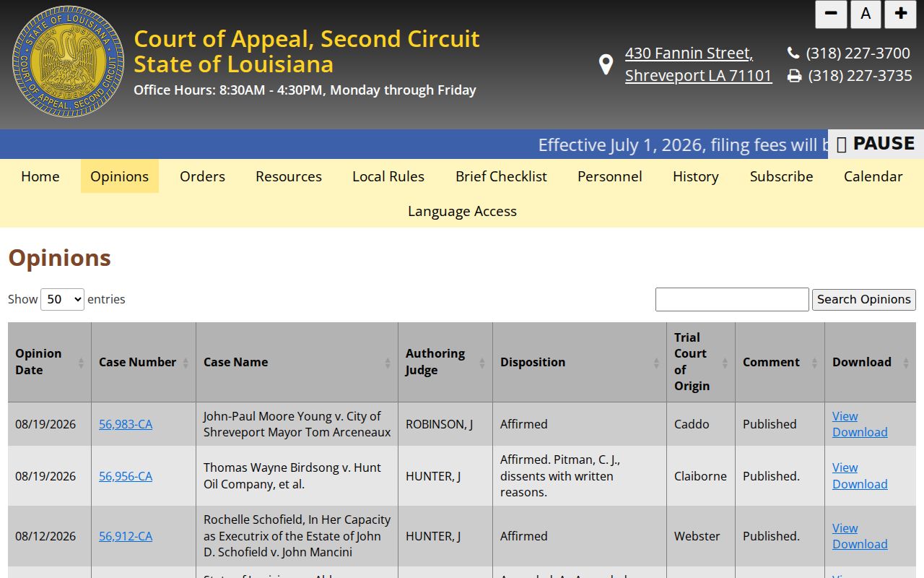Open case number 56,983-CA link
Viewport: 924px width, 578px height.
(126, 424)
